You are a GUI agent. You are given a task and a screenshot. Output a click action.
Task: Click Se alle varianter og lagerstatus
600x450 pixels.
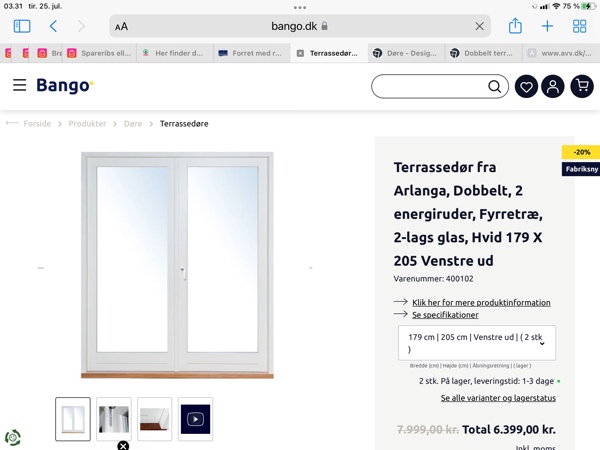(x=498, y=398)
